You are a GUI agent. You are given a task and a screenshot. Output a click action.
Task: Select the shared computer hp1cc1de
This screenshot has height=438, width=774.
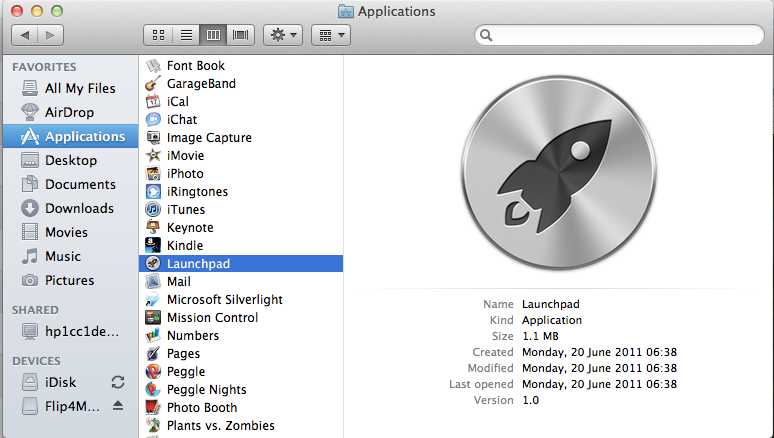click(x=71, y=331)
